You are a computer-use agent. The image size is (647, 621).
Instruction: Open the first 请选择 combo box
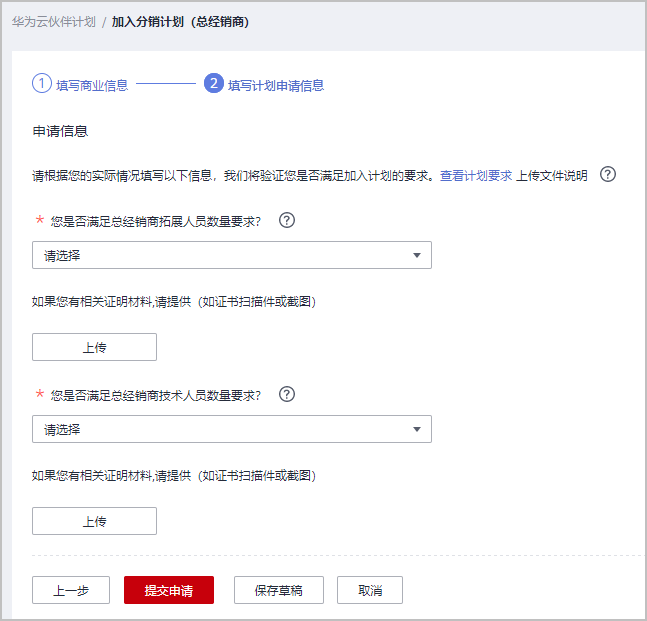click(232, 255)
